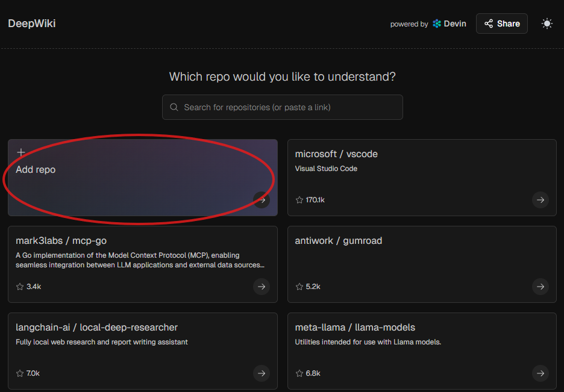Open mark3labs / mcp-go repo card
Image resolution: width=564 pixels, height=392 pixels.
coord(142,264)
